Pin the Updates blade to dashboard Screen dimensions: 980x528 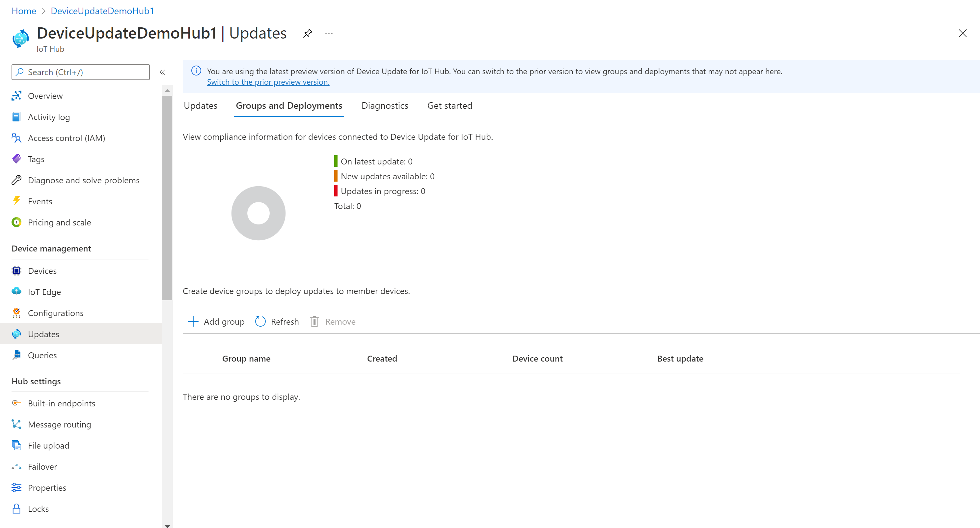pos(307,34)
